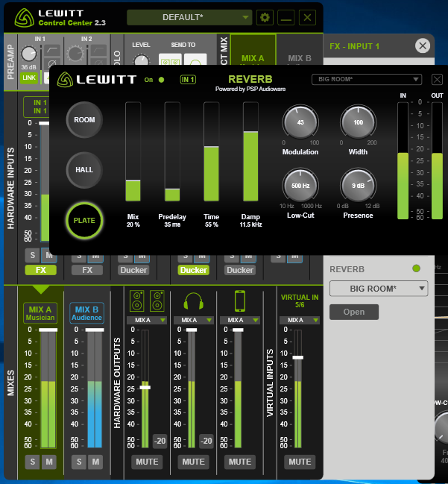
Task: Select the HALL reverb type
Action: tap(84, 170)
